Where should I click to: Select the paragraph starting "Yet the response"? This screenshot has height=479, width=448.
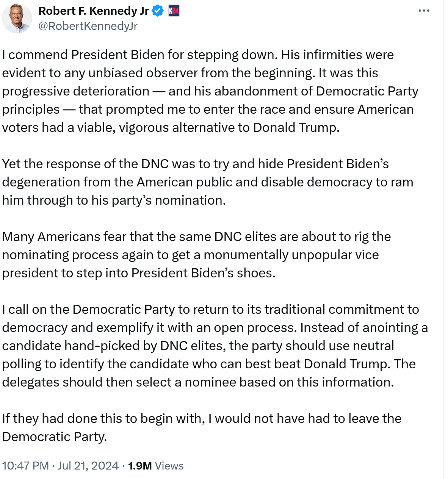tap(208, 182)
